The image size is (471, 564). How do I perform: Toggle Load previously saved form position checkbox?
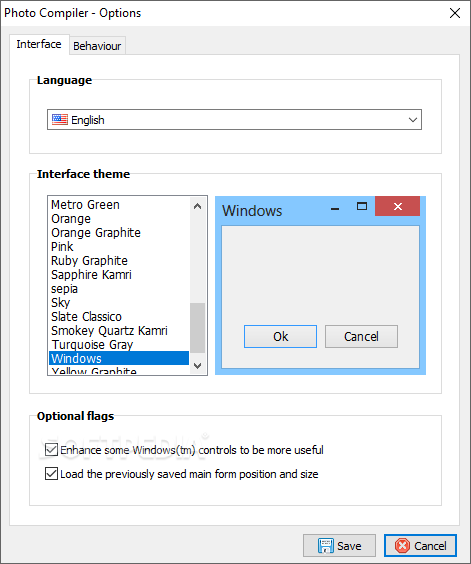click(x=51, y=474)
